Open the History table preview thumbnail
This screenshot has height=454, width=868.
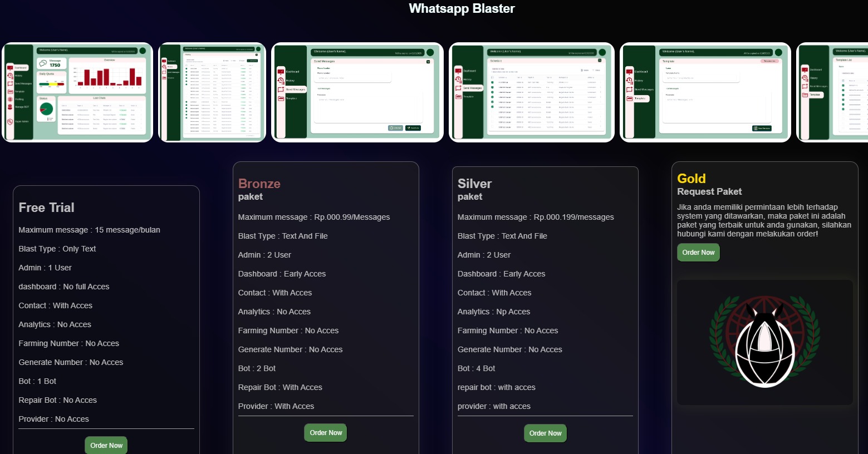point(212,92)
